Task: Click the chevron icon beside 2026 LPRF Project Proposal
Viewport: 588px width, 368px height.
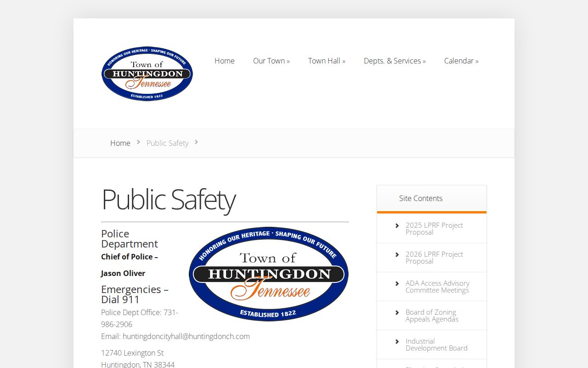Action: (x=397, y=254)
